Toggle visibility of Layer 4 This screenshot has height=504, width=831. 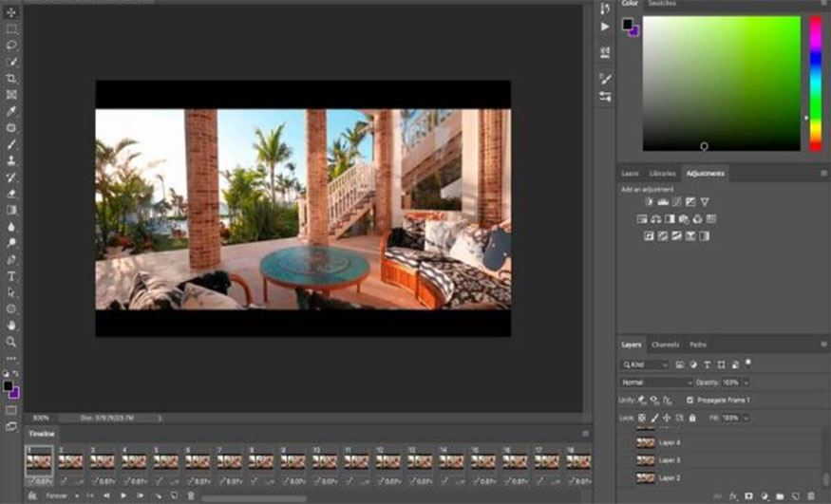tap(628, 443)
